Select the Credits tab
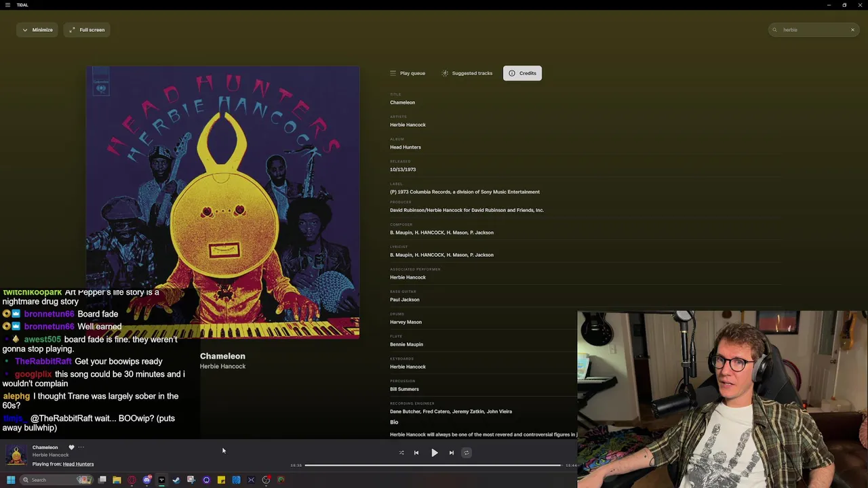 522,73
